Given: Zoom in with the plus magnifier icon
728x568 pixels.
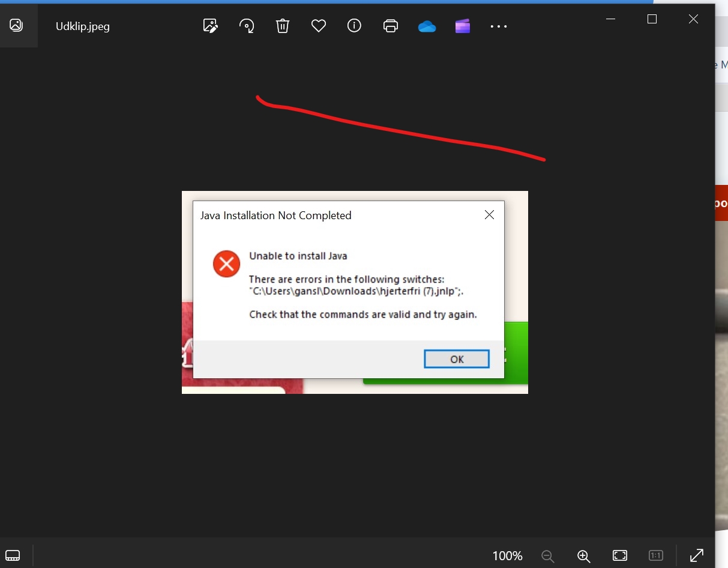Looking at the screenshot, I should (x=584, y=556).
